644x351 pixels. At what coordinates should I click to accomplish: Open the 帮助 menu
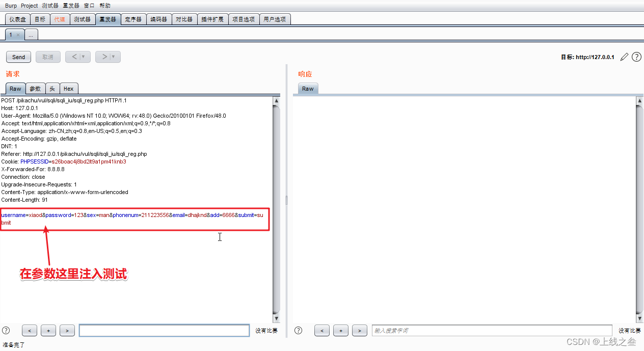[x=104, y=5]
